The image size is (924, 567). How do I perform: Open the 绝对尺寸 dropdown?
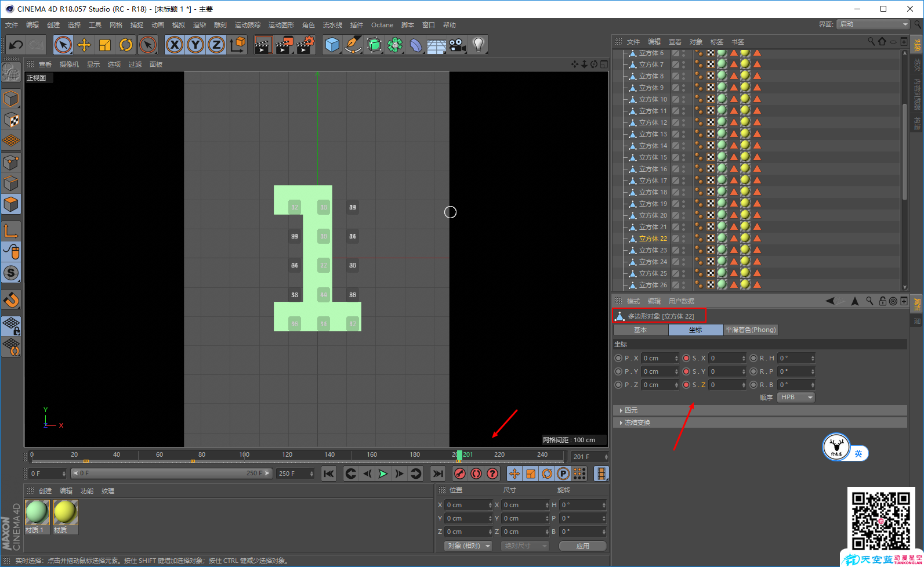524,546
